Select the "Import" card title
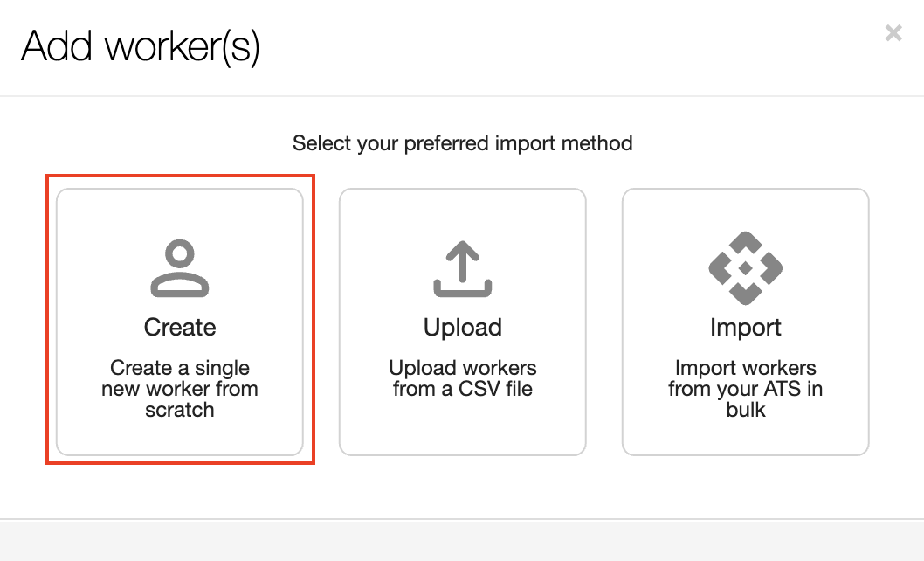The image size is (924, 561). [x=745, y=328]
